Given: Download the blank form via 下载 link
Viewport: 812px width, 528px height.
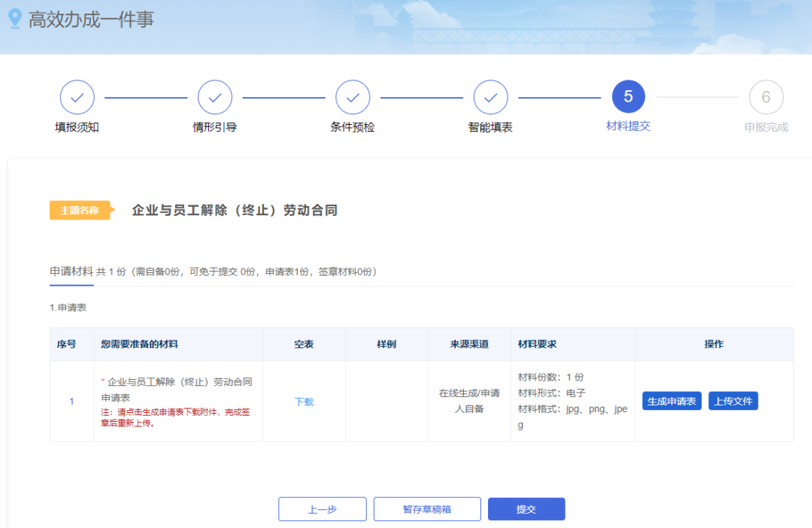Looking at the screenshot, I should [304, 402].
